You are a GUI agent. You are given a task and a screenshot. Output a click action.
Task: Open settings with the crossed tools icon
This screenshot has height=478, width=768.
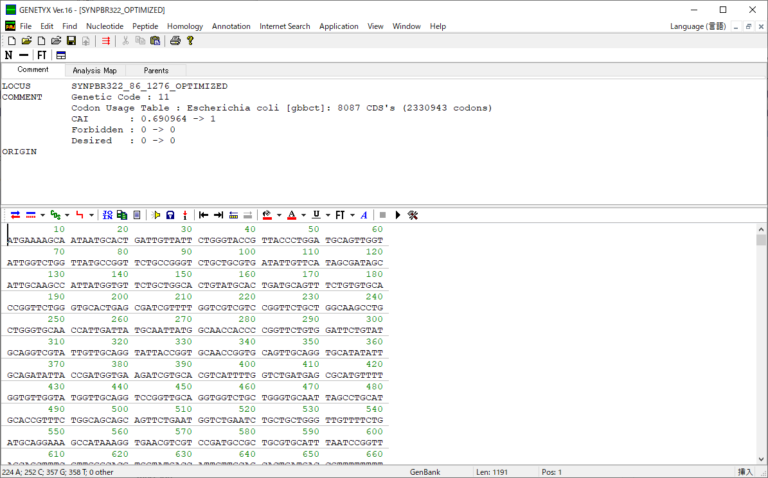tap(412, 215)
